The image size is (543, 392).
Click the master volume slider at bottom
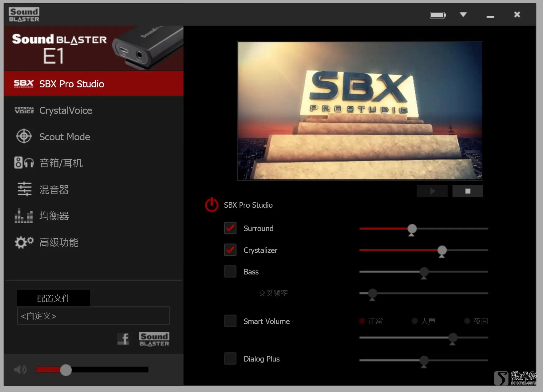(x=92, y=370)
